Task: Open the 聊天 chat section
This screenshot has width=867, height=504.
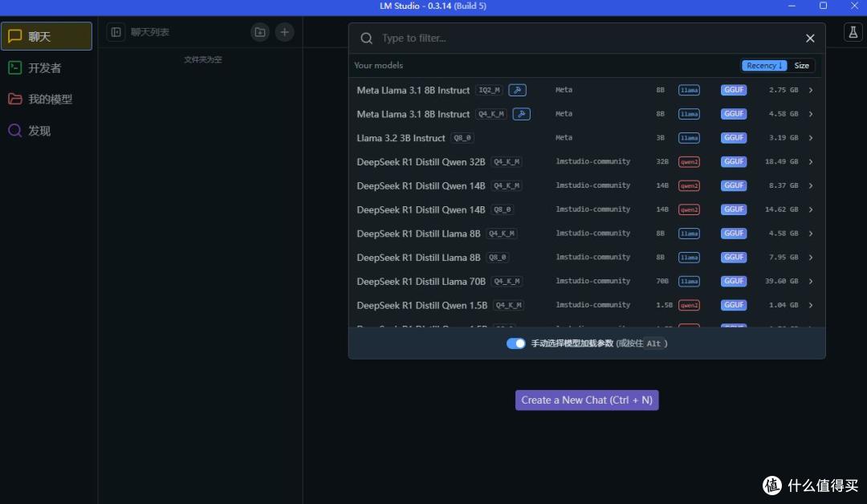Action: (x=47, y=36)
